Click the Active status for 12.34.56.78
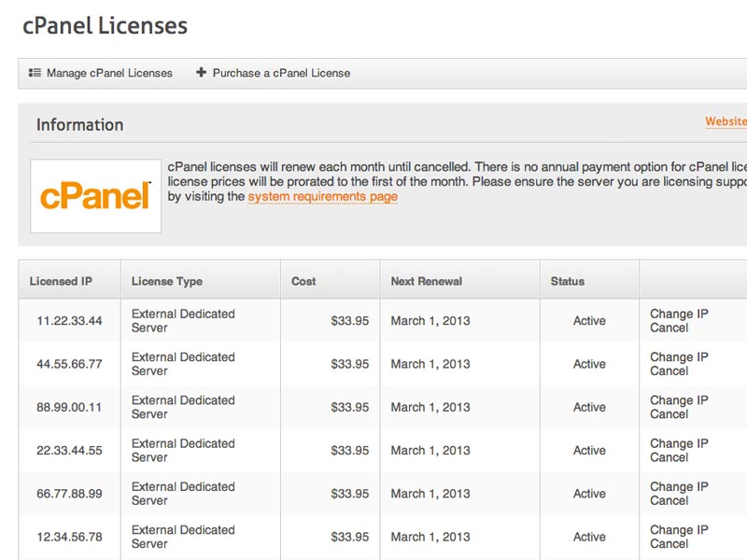747x560 pixels. 589,538
